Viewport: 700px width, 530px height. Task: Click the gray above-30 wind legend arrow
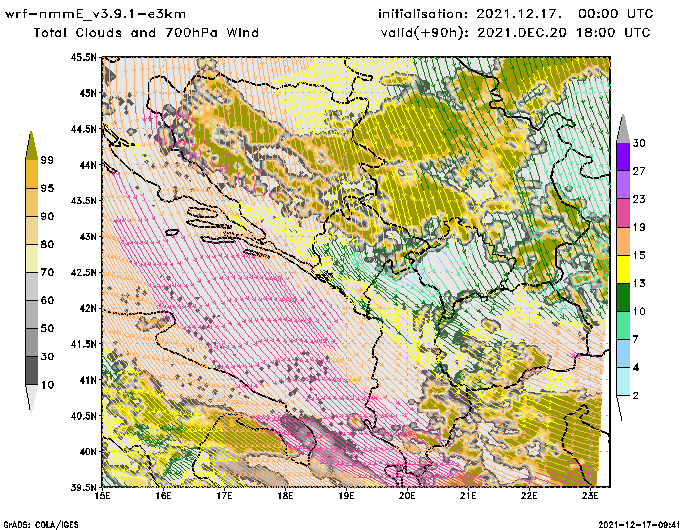pos(623,129)
